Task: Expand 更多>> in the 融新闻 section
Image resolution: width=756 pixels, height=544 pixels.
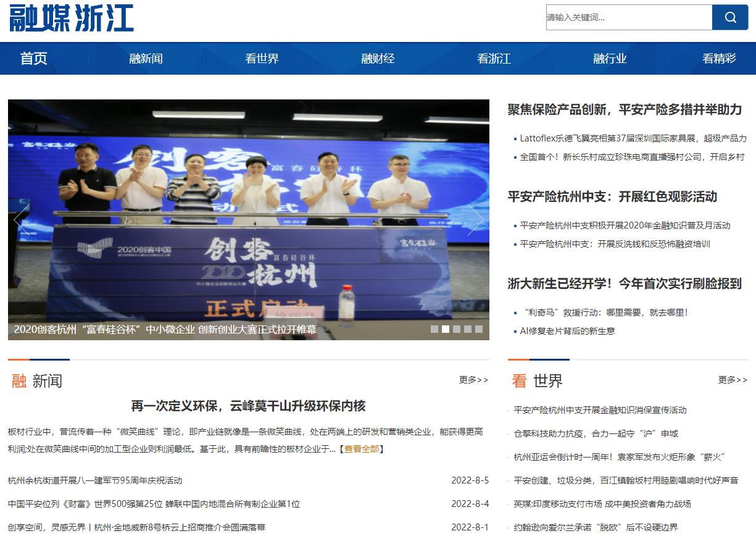Action: click(473, 380)
